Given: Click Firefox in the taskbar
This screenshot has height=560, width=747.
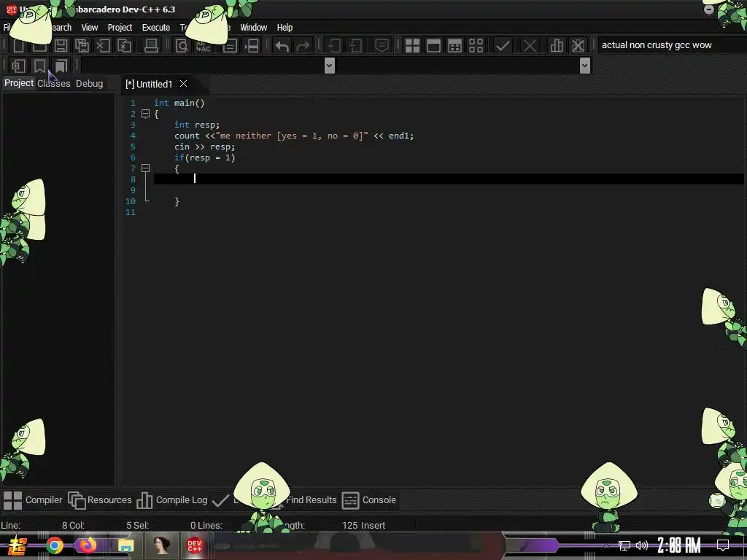Looking at the screenshot, I should [88, 545].
